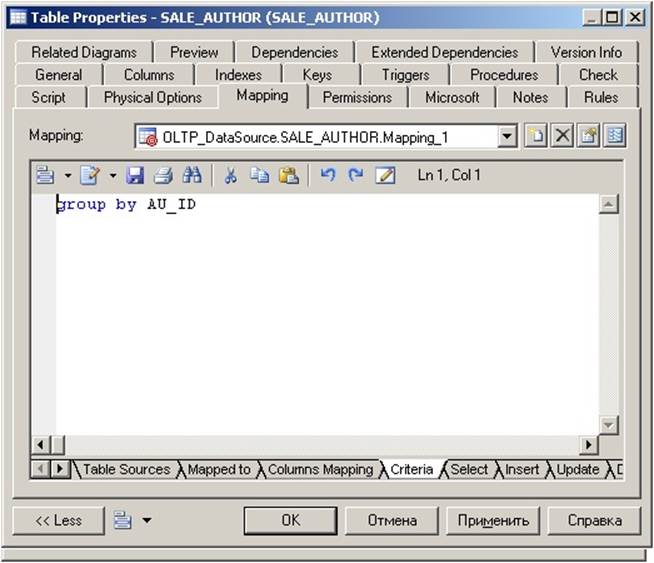Undo last edit icon

tap(328, 175)
